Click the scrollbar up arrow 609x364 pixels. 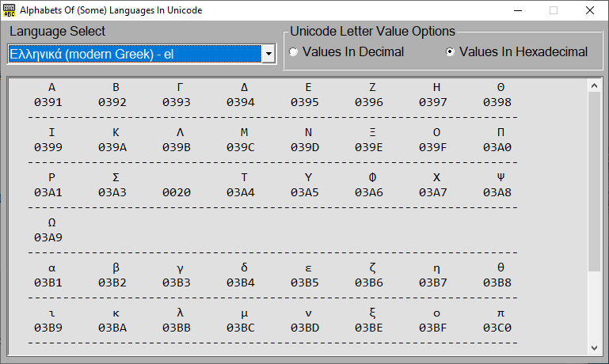tap(595, 85)
